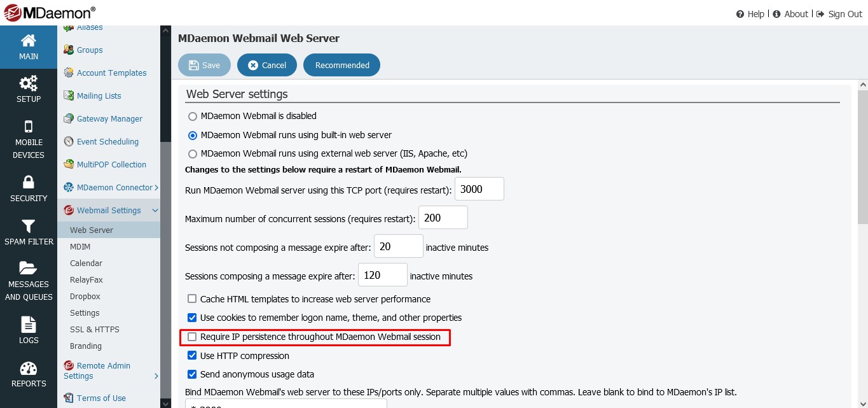Select 'runs using external web server' radio
868x408 pixels.
[x=193, y=153]
